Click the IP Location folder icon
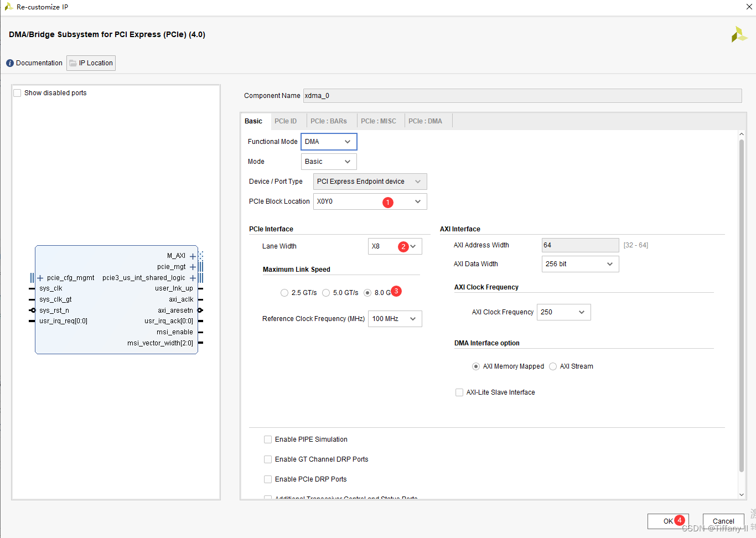 [73, 63]
